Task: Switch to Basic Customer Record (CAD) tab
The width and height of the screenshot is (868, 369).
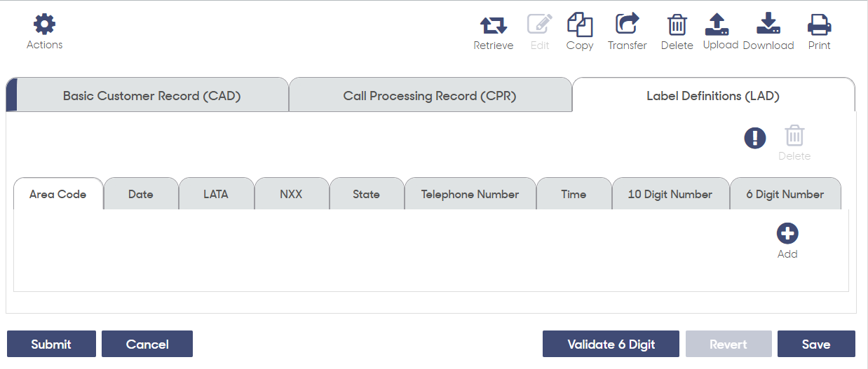Action: point(151,96)
